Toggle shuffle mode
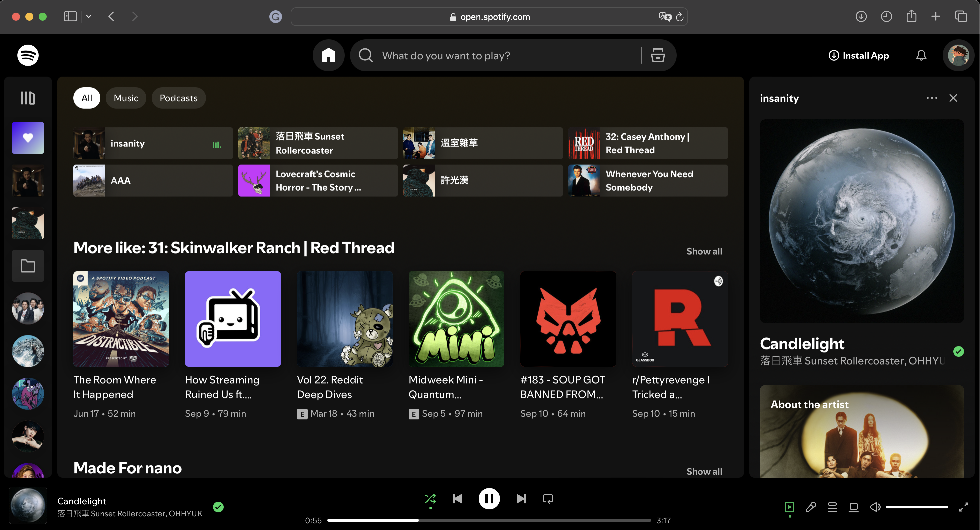The width and height of the screenshot is (980, 530). tap(430, 498)
